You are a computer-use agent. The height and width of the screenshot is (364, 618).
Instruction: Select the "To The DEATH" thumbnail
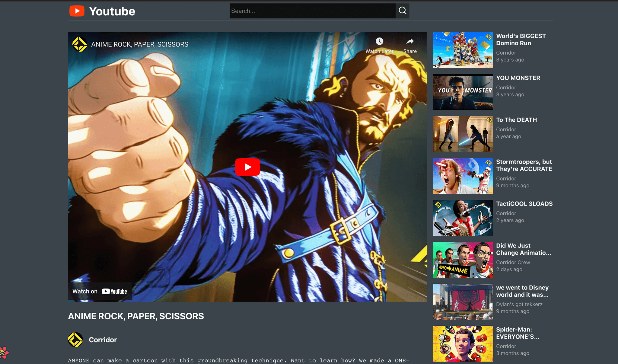[x=463, y=134]
